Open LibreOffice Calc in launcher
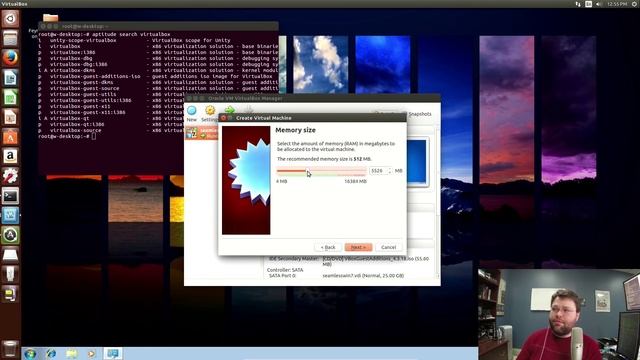 pos(10,97)
